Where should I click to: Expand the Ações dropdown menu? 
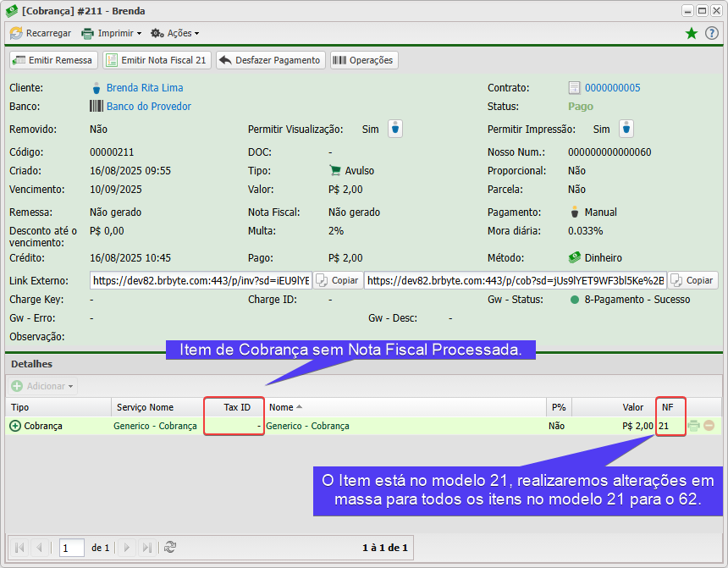(x=174, y=33)
